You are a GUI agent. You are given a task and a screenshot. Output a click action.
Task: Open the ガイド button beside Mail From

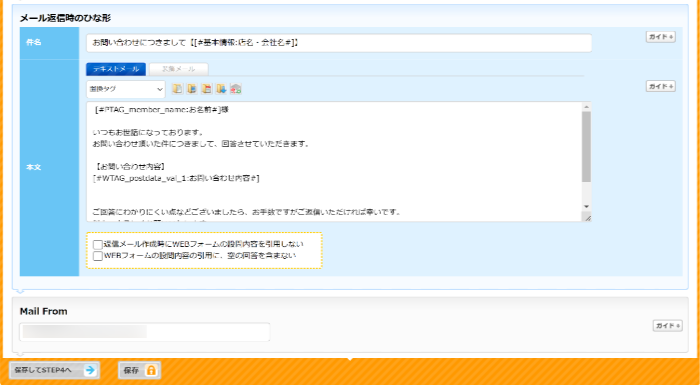[668, 326]
